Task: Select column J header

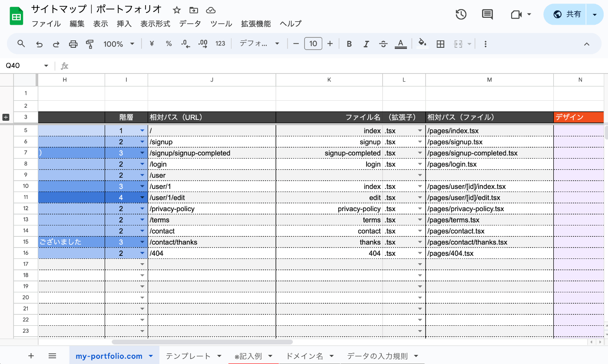Action: 212,80
